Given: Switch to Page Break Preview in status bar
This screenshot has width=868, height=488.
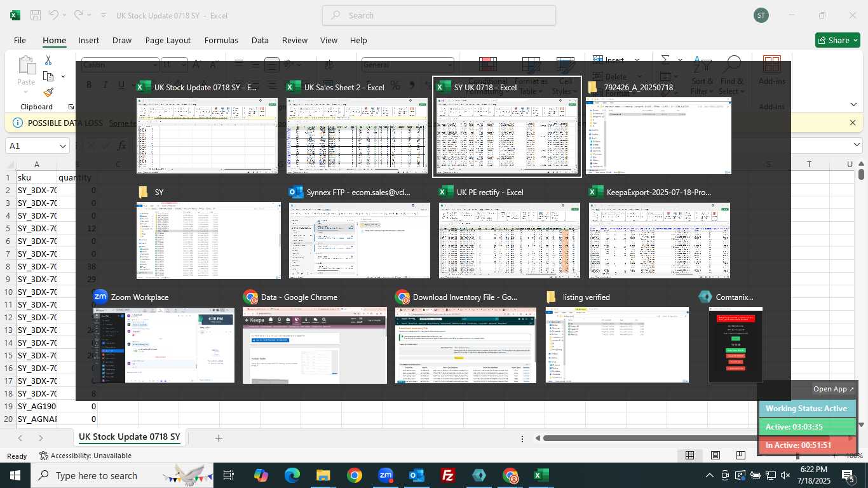Looking at the screenshot, I should (741, 456).
